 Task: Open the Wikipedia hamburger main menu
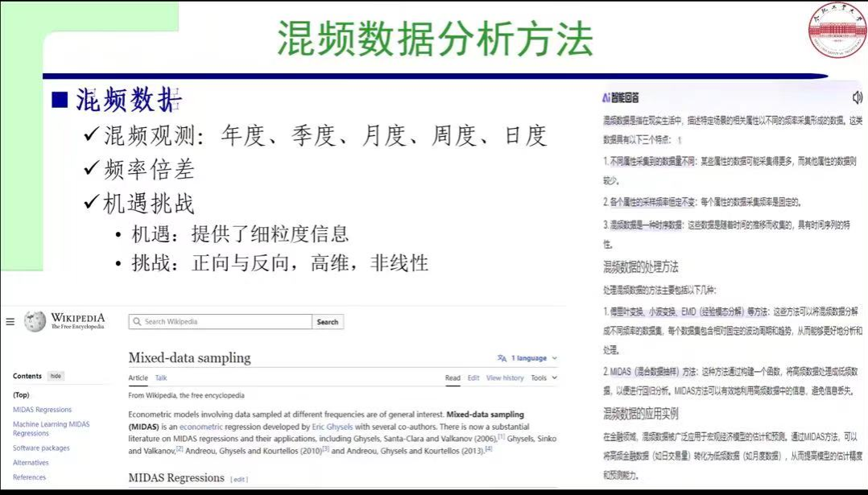pos(10,322)
